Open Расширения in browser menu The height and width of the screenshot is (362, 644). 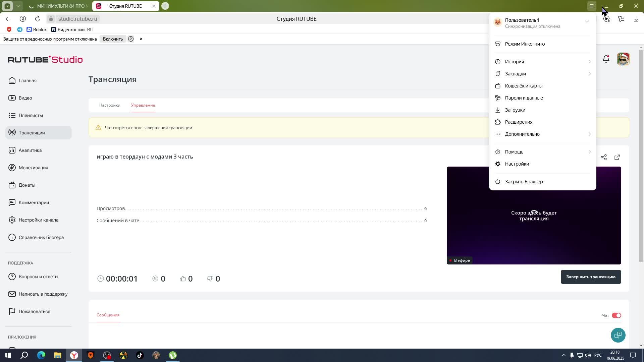pyautogui.click(x=542, y=122)
